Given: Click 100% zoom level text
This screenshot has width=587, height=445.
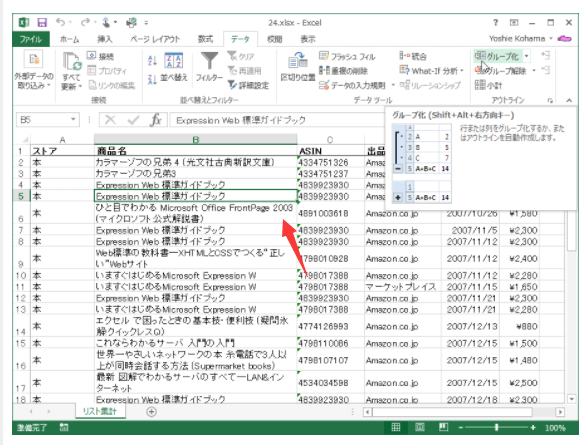Looking at the screenshot, I should [555, 427].
